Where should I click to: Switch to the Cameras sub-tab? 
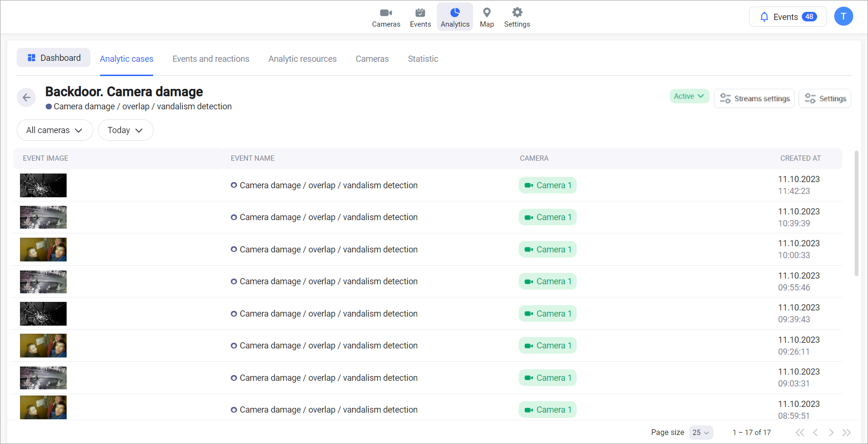tap(372, 59)
